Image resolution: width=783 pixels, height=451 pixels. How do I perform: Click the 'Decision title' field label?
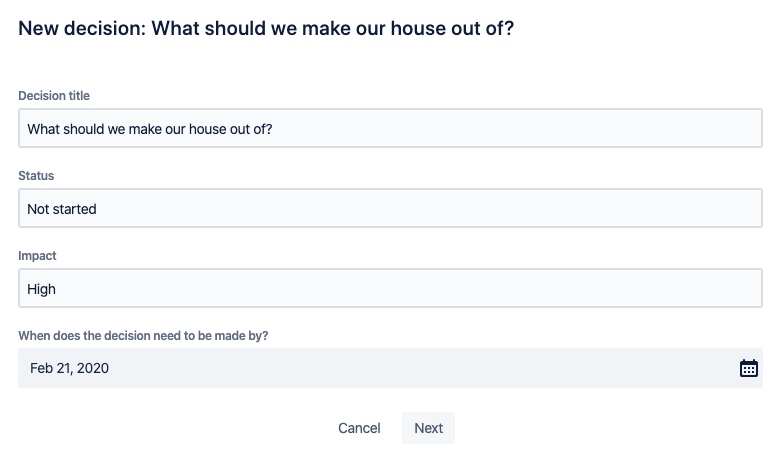point(54,95)
